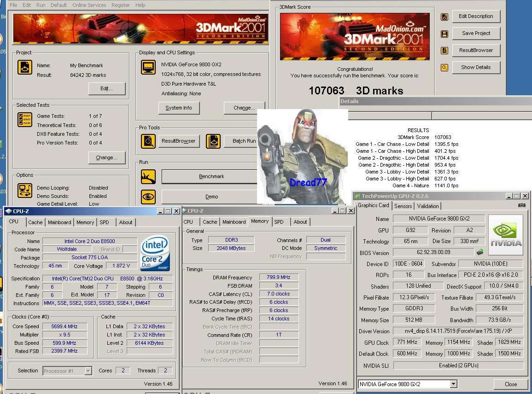Screen dimensions: 532x394
Task: Open the Default menu in 3DMark
Action: pyautogui.click(x=58, y=5)
